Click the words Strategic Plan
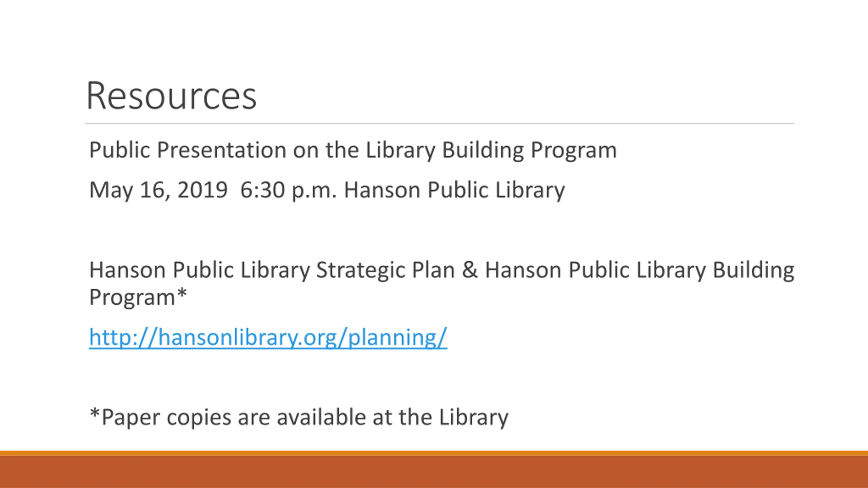Image resolution: width=868 pixels, height=488 pixels. coord(385,270)
